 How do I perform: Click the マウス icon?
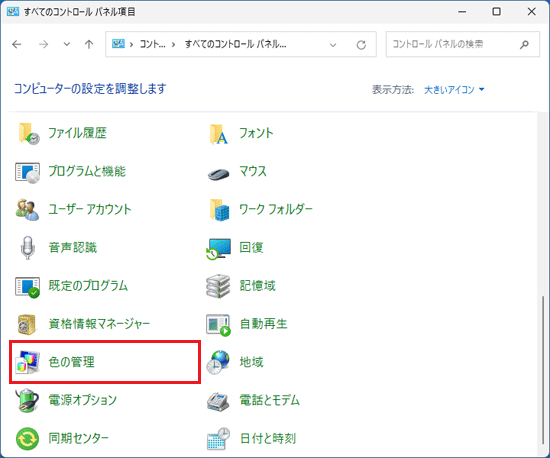click(218, 173)
